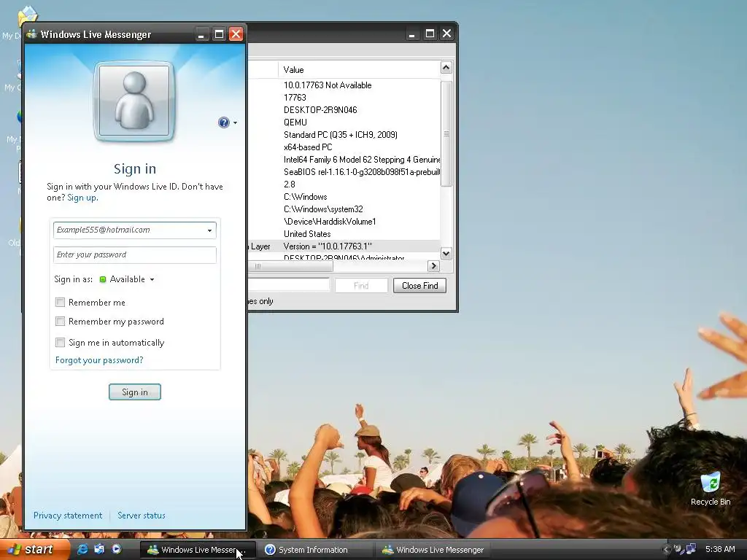Open the Sign in as Available status dropdown
Screen dimensions: 747x560
coord(127,279)
